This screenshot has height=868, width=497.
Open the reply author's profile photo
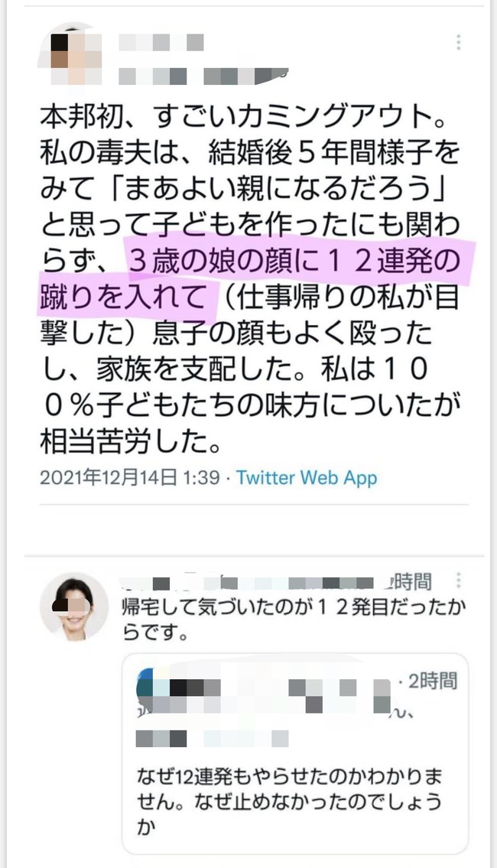(73, 606)
